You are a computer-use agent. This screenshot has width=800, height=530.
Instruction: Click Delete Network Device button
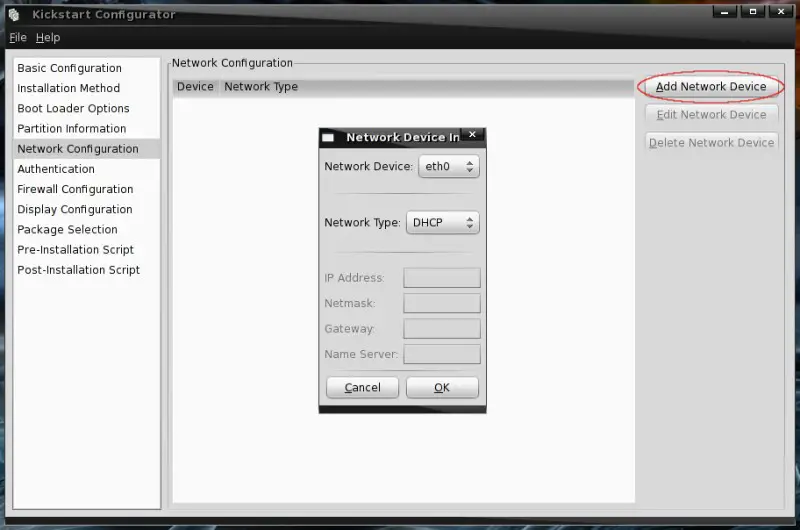point(711,143)
